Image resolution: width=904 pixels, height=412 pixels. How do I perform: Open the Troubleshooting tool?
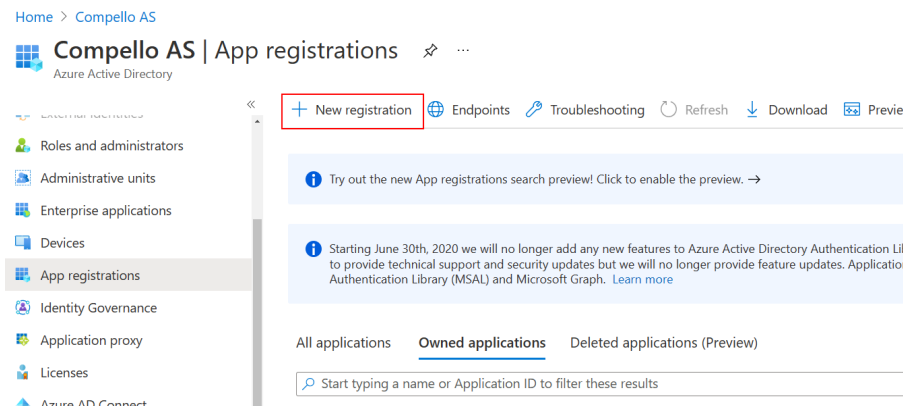pos(585,110)
